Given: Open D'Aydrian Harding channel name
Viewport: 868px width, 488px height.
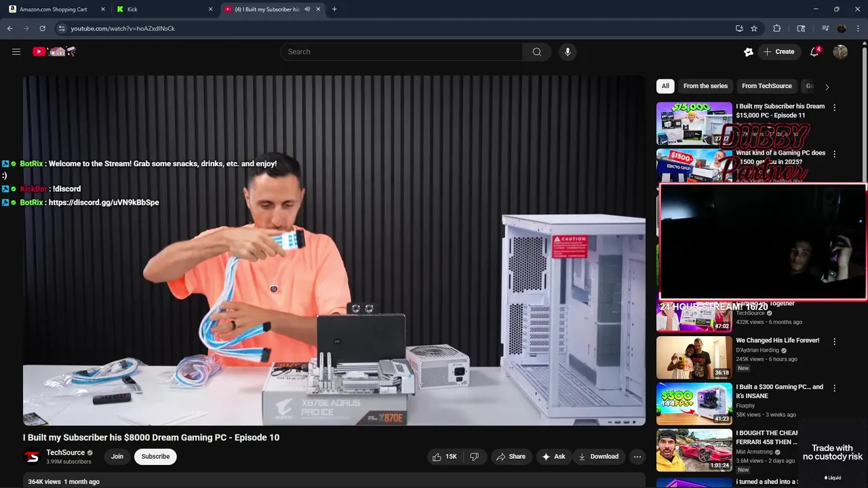Looking at the screenshot, I should (757, 350).
